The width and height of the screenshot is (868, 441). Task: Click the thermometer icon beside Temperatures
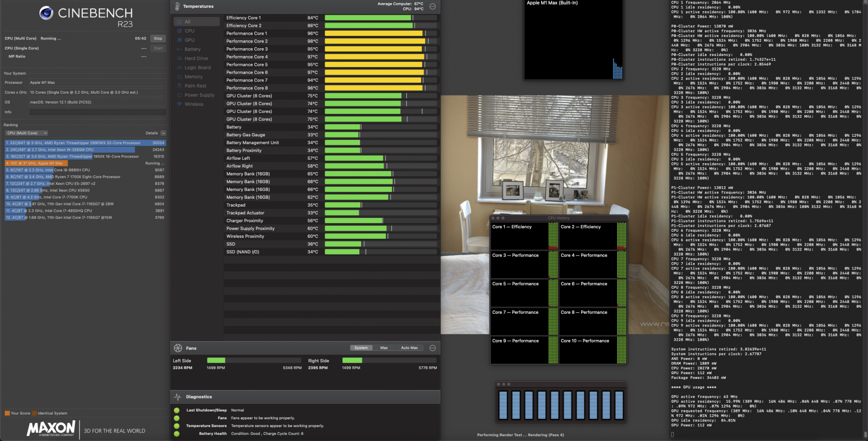click(x=177, y=7)
